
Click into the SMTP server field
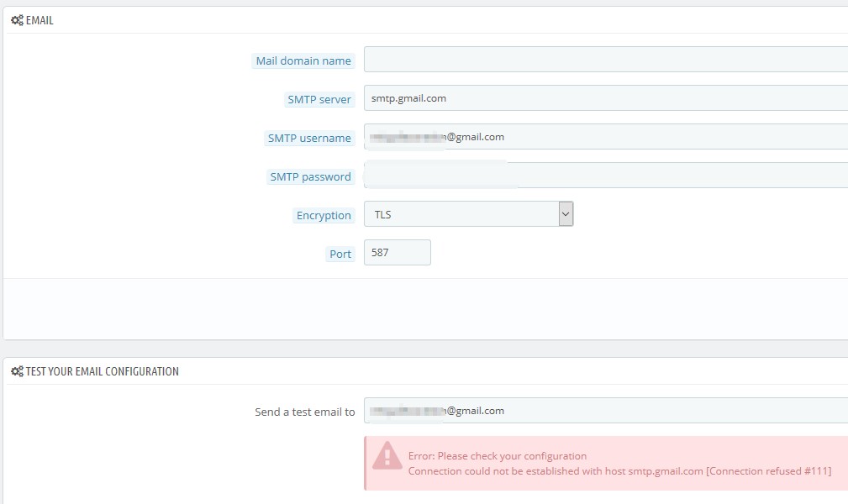tap(606, 98)
